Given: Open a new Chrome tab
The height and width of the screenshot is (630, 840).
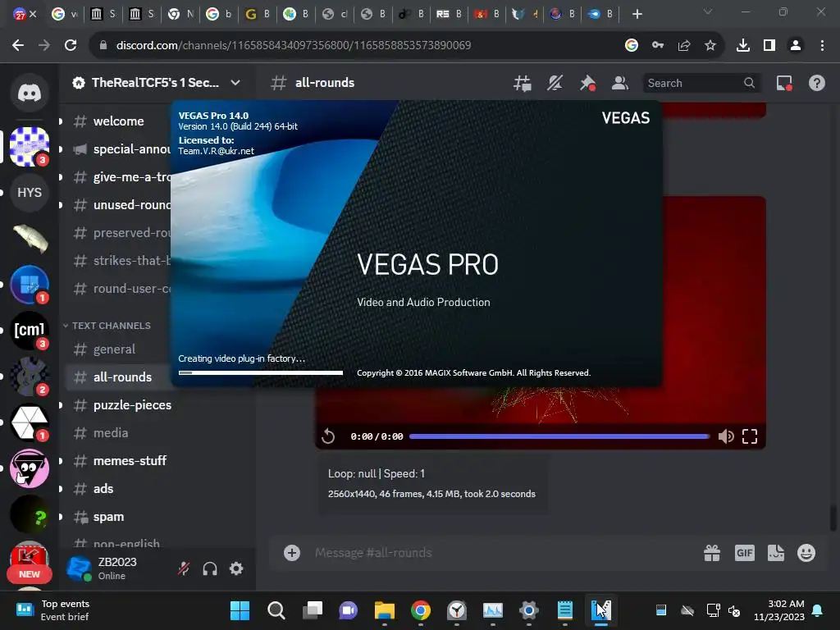Looking at the screenshot, I should coord(637,14).
